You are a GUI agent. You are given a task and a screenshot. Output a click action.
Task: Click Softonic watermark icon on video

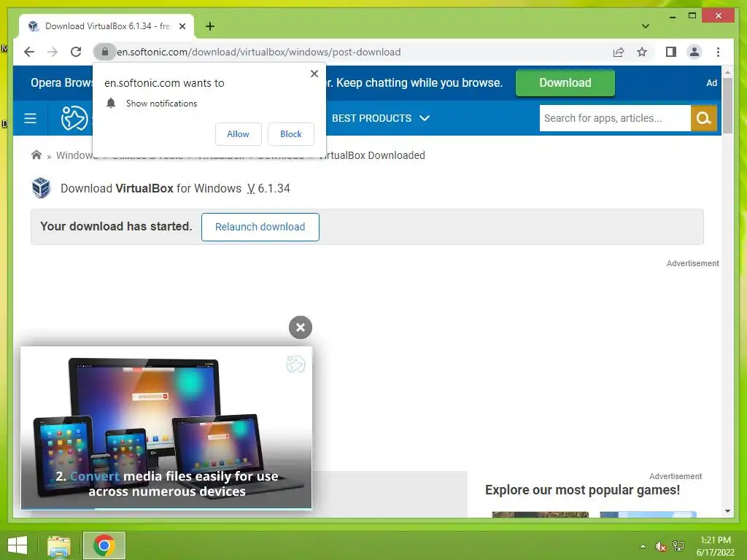(295, 365)
